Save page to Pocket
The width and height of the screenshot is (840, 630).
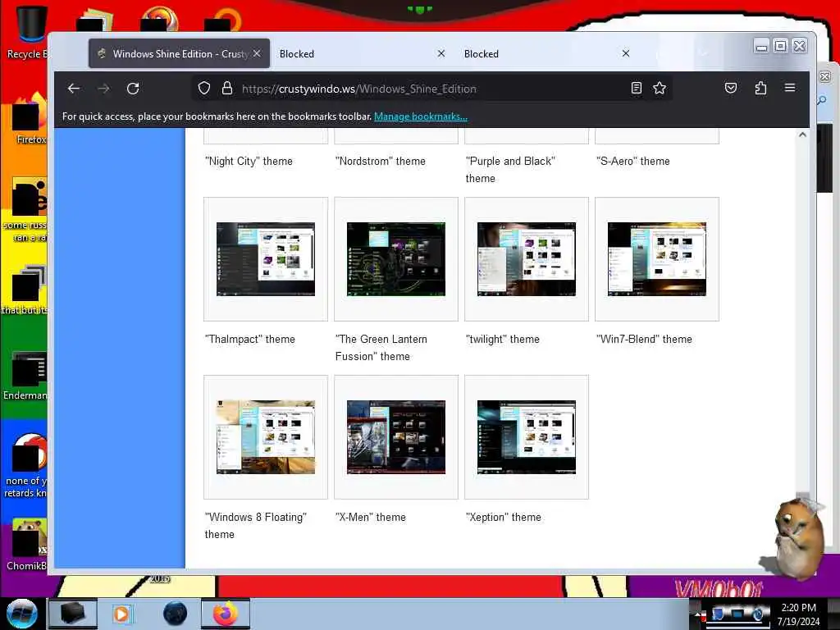coord(731,89)
